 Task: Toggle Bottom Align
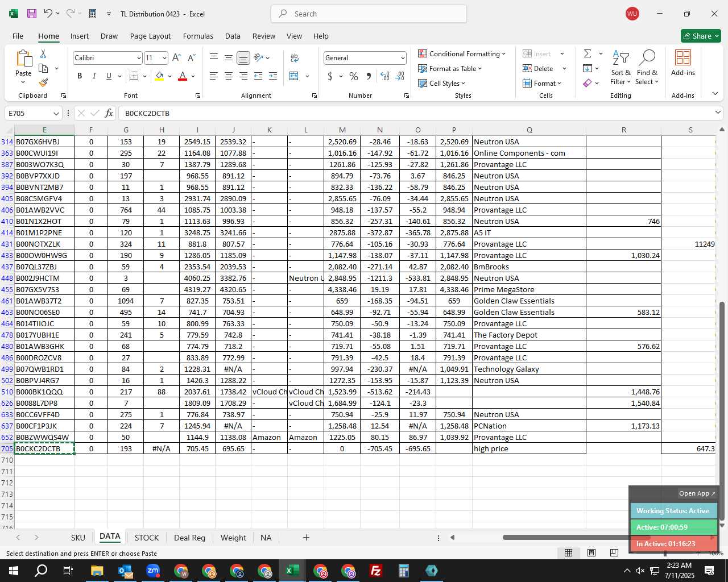(243, 57)
